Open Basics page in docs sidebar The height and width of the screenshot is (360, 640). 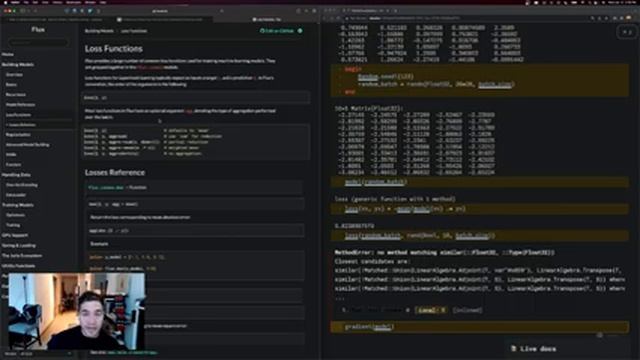(x=11, y=84)
